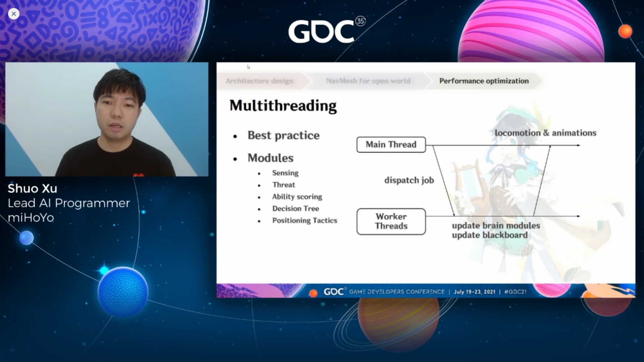Click the 'Performance optimization' section tab
Viewport: 644px width, 362px height.
[484, 81]
